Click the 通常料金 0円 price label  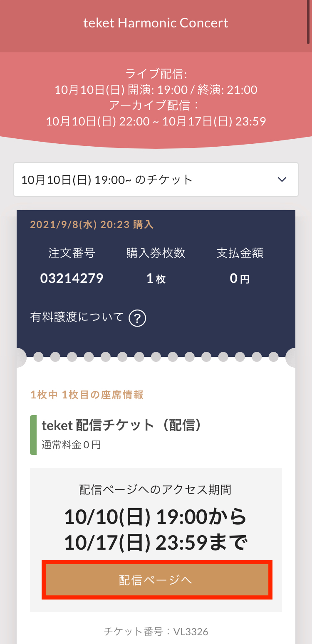coord(71,445)
